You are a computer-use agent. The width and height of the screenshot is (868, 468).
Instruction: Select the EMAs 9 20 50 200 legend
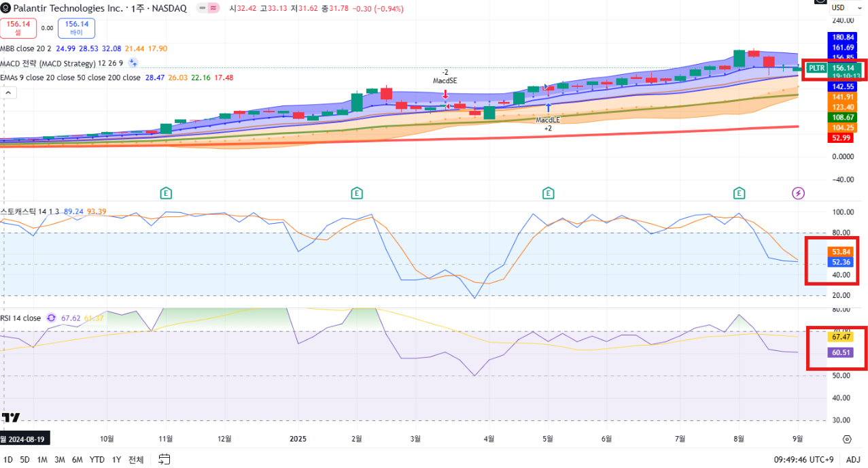pos(70,78)
